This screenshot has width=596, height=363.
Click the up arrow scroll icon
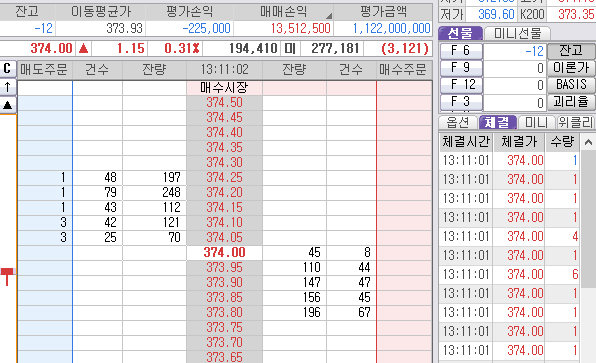pos(7,87)
